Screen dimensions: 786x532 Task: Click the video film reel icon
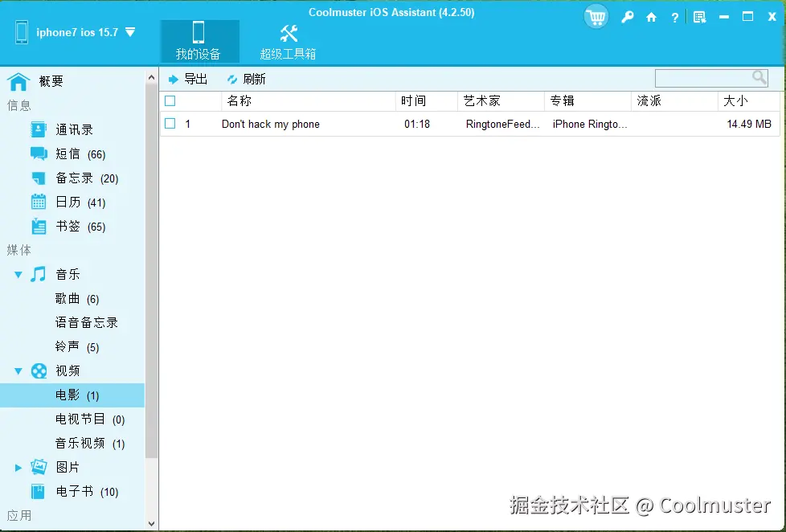point(39,370)
